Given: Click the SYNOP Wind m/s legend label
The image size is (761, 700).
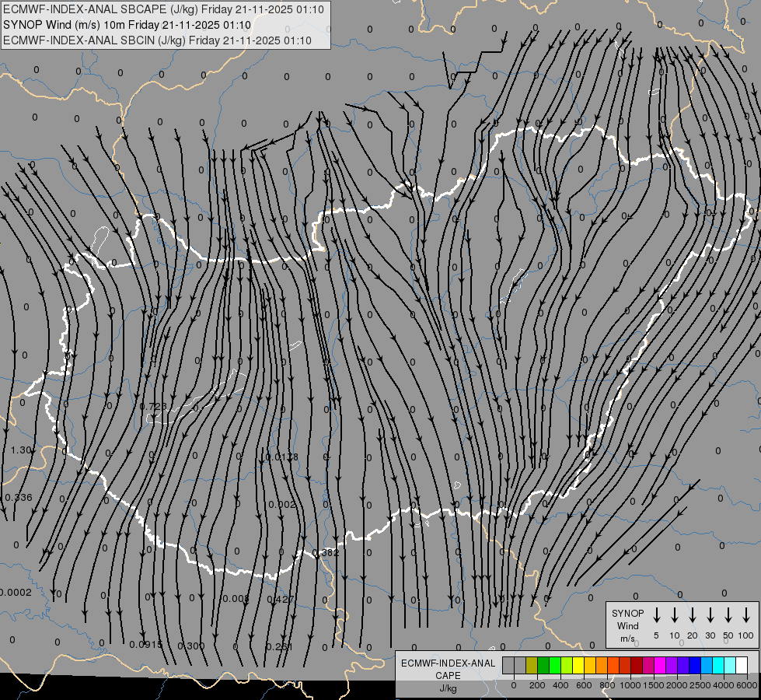Looking at the screenshot, I should (627, 625).
